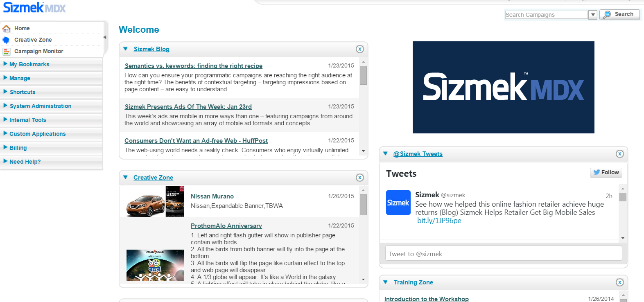This screenshot has height=302, width=644.
Task: Open the ProthomAlo Anniversary creative
Action: coord(226,226)
